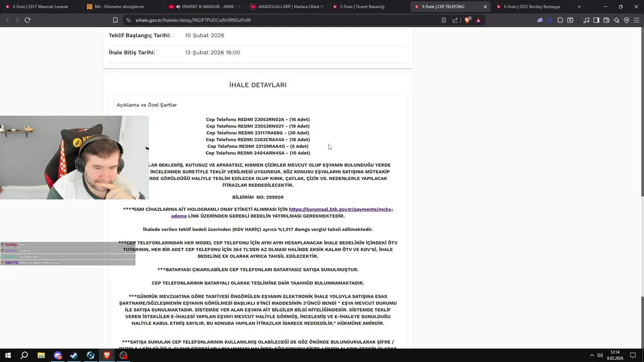Screen dimensions: 644x362
Task: Open the taskbar clock and date
Action: (615, 355)
